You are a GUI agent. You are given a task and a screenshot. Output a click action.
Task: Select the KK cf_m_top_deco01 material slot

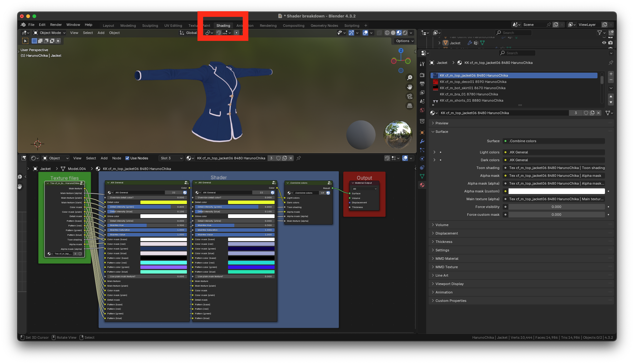473,82
